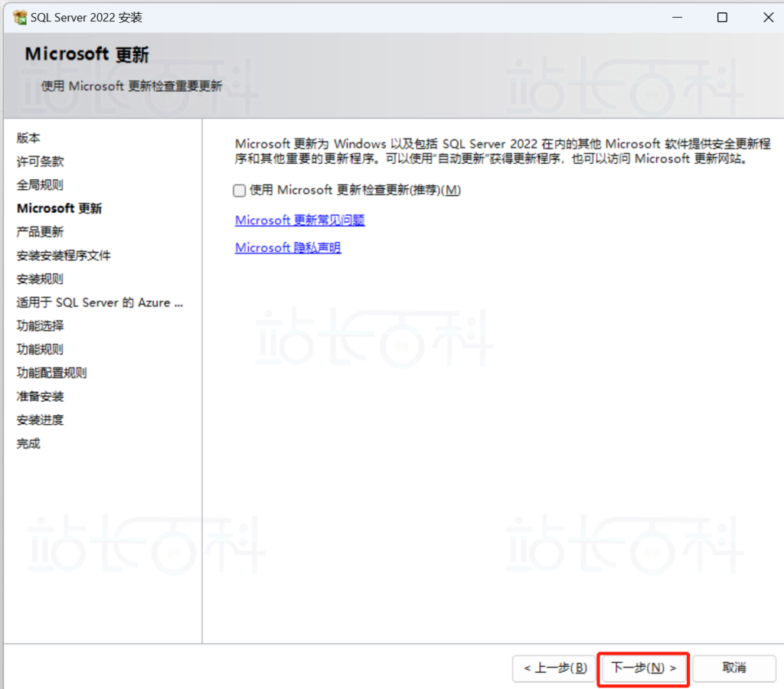784x689 pixels.
Task: Select the 安装规则 step in the sidebar
Action: 40,279
